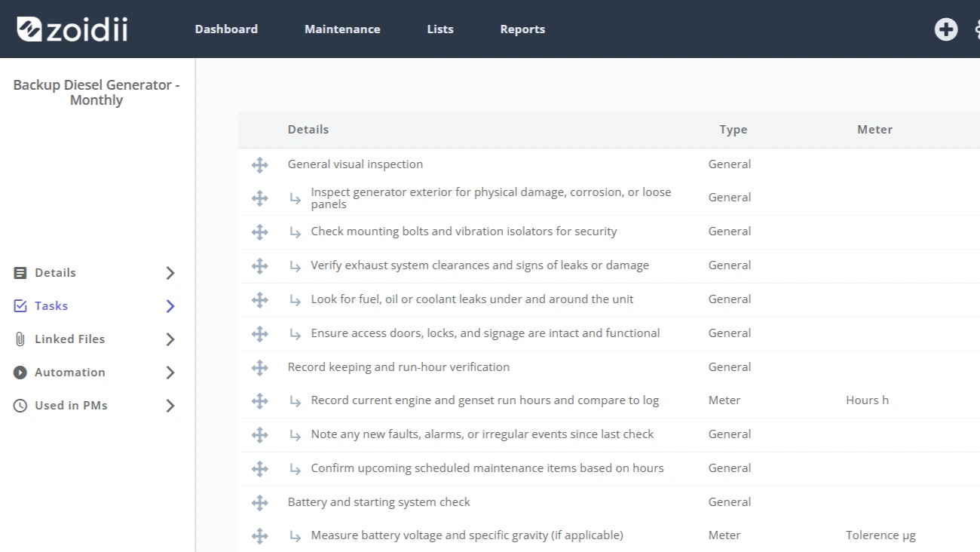Image resolution: width=980 pixels, height=552 pixels.
Task: Click 'Confirm upcoming scheduled maintenance items' text
Action: 487,468
